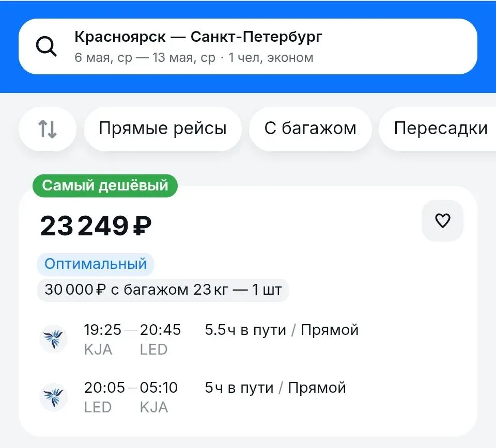
Task: Tap the return arrival time 05:10 KJA
Action: click(x=159, y=397)
